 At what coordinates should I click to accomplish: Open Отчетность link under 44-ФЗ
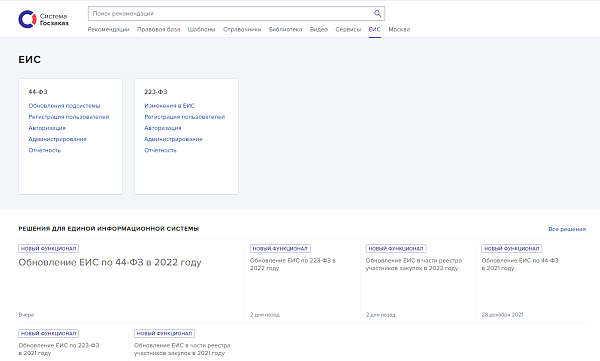pos(44,150)
